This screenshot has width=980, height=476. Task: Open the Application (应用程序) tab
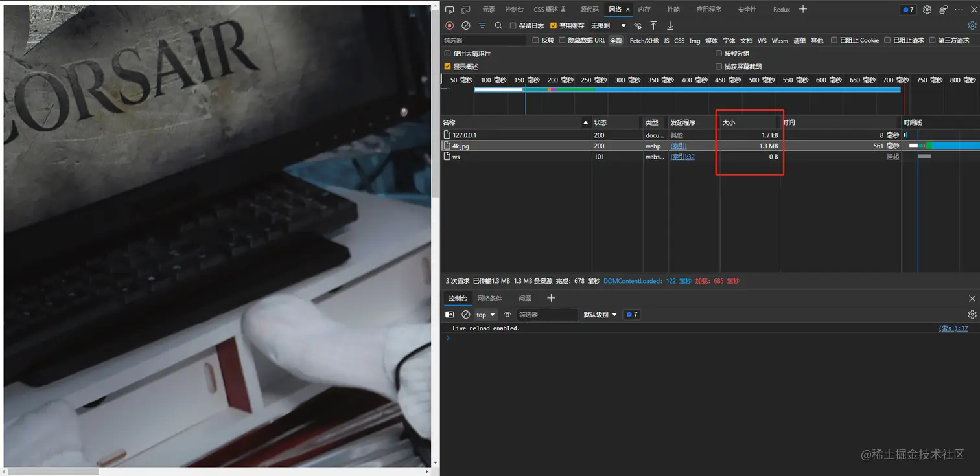708,10
